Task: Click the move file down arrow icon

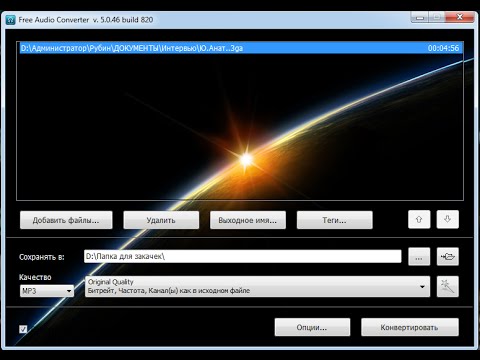Action: pyautogui.click(x=448, y=219)
